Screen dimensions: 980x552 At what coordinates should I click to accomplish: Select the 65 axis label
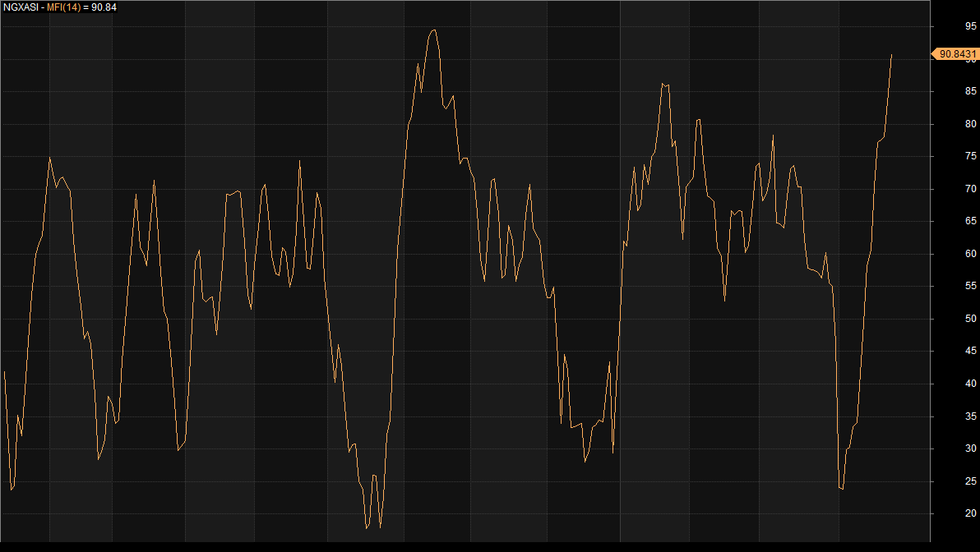coord(970,221)
